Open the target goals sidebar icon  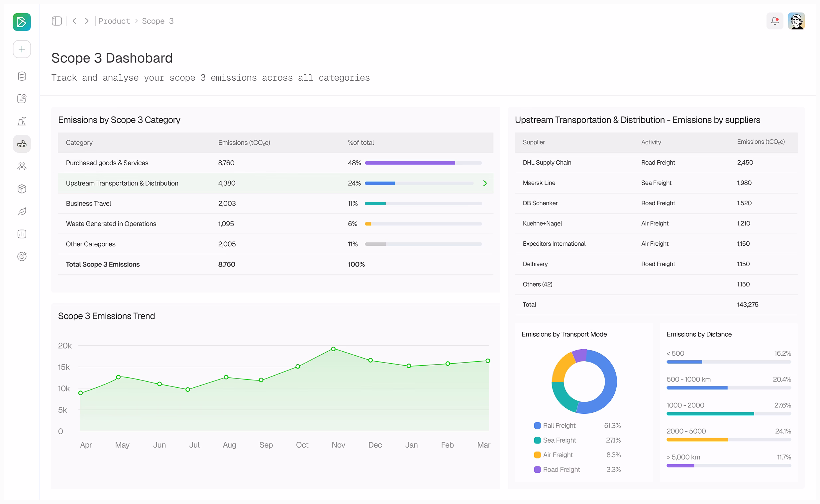[22, 257]
